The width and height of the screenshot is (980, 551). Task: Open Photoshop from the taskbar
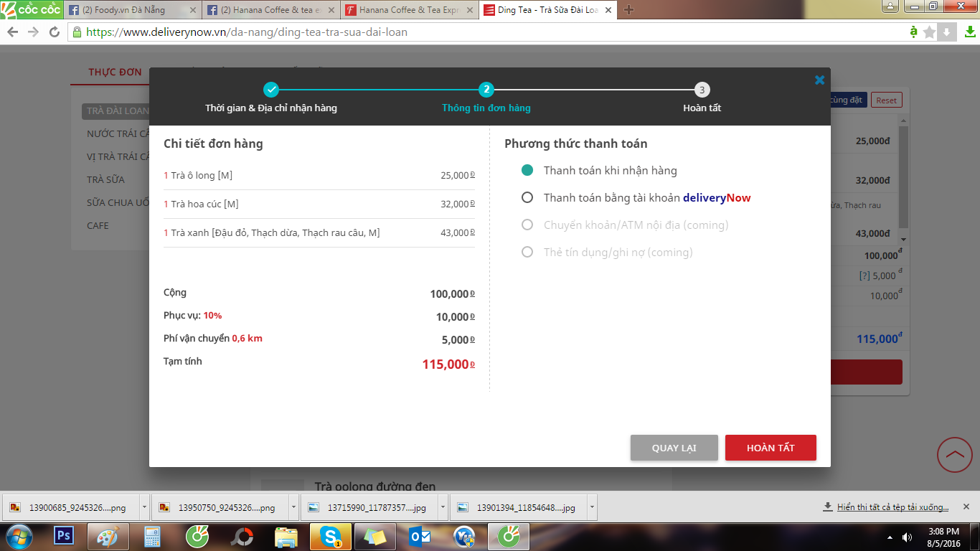coord(64,536)
